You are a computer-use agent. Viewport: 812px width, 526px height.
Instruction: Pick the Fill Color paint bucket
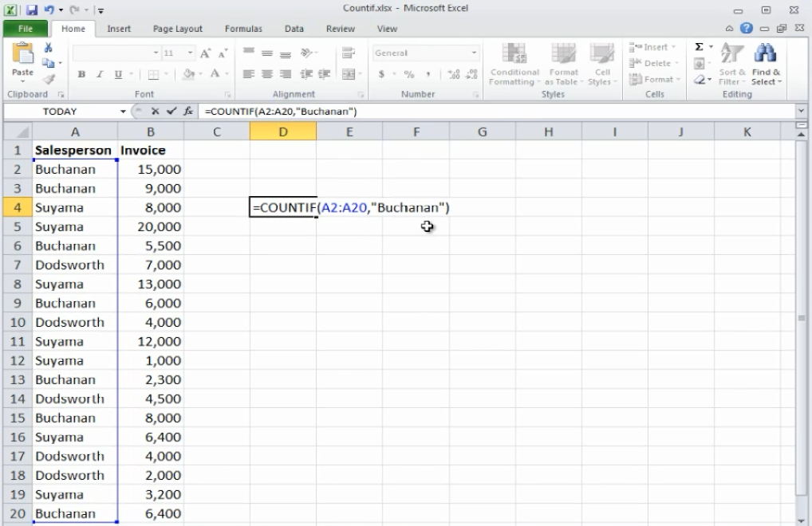(x=189, y=74)
